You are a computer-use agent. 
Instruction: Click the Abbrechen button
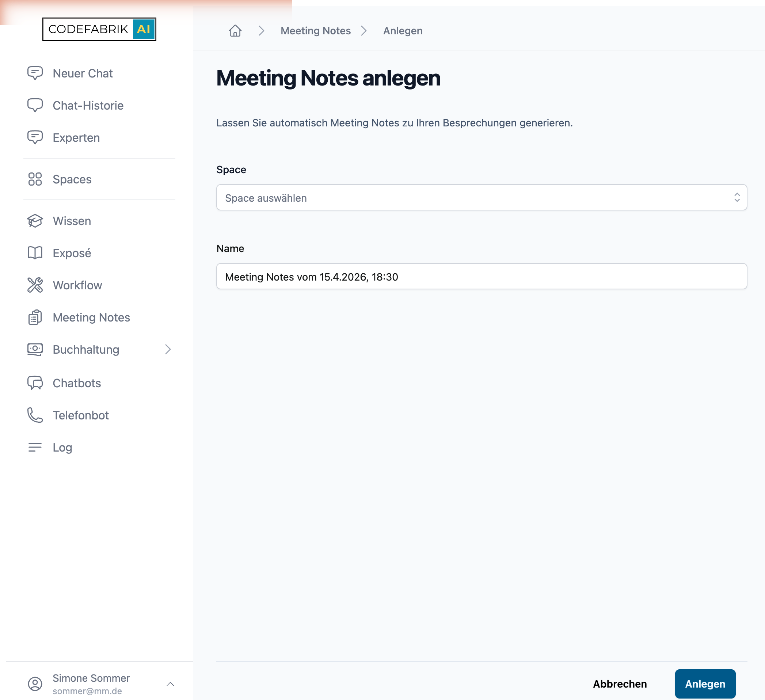pyautogui.click(x=620, y=684)
